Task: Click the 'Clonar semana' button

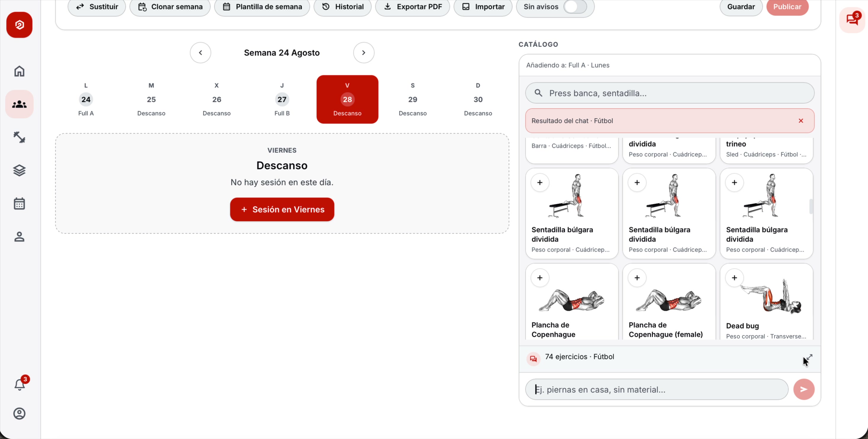Action: (170, 7)
